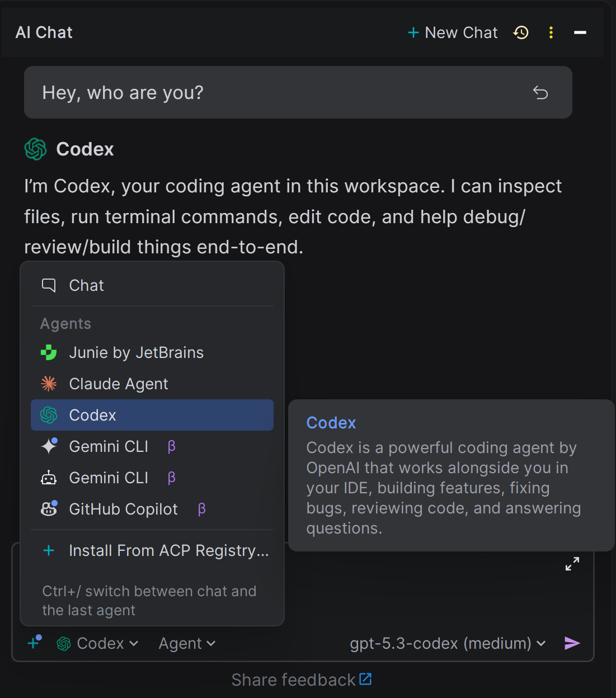The width and height of the screenshot is (616, 698).
Task: Click the beta badge next to GitHub Copilot
Action: point(202,509)
